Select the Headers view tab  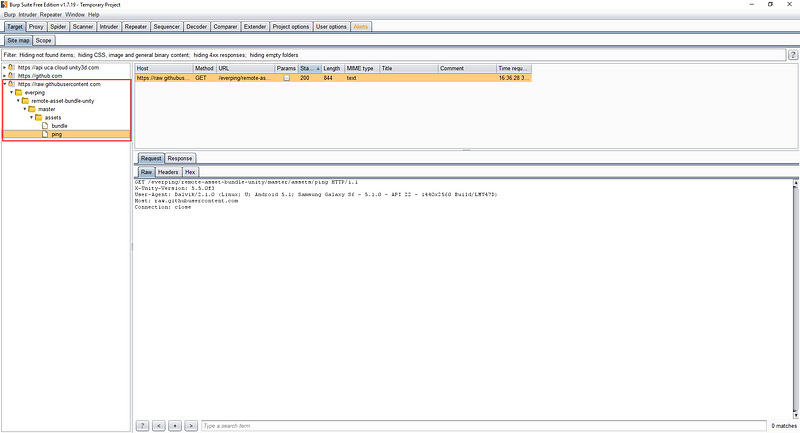pyautogui.click(x=168, y=172)
